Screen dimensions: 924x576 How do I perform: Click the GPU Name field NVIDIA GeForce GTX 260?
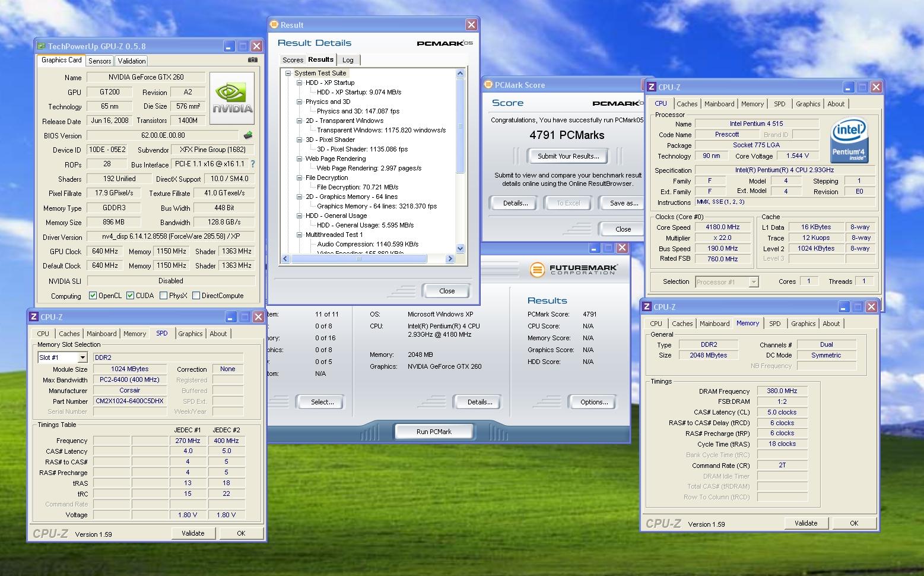[146, 77]
